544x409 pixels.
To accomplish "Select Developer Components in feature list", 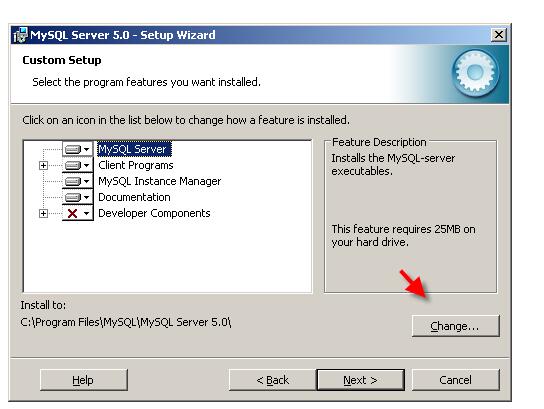I will pyautogui.click(x=154, y=213).
